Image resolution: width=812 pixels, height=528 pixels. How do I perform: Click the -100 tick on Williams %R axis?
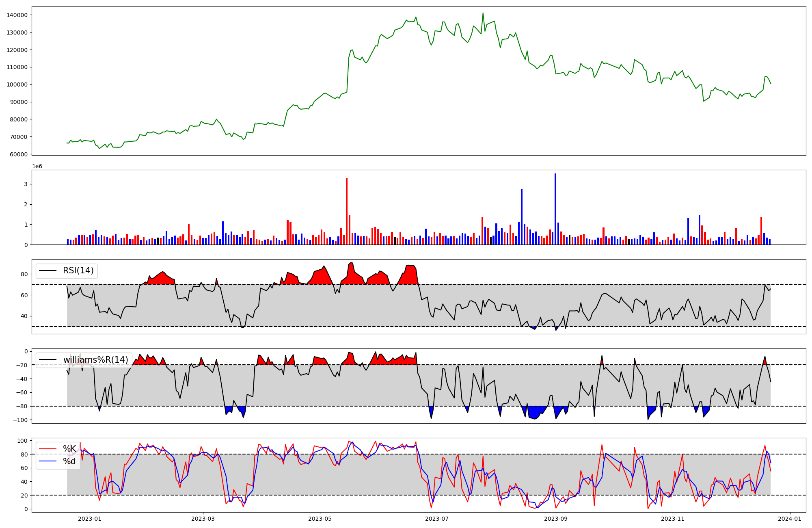pyautogui.click(x=20, y=420)
